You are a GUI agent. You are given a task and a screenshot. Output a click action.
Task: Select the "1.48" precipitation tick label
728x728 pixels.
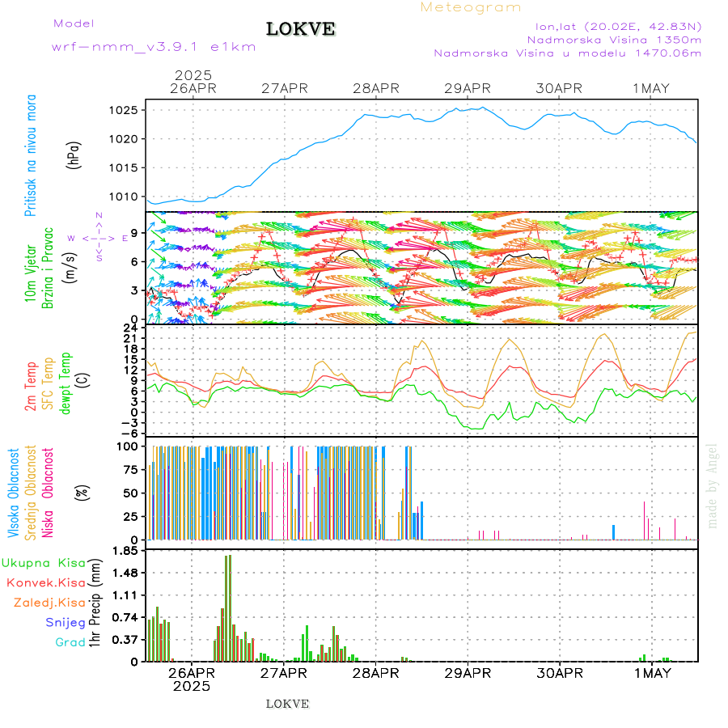(125, 573)
